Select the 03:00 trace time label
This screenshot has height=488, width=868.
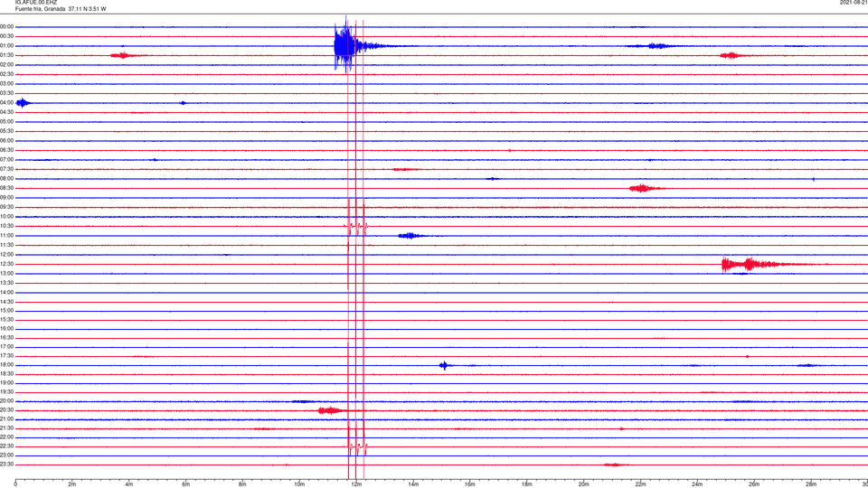[x=7, y=84]
